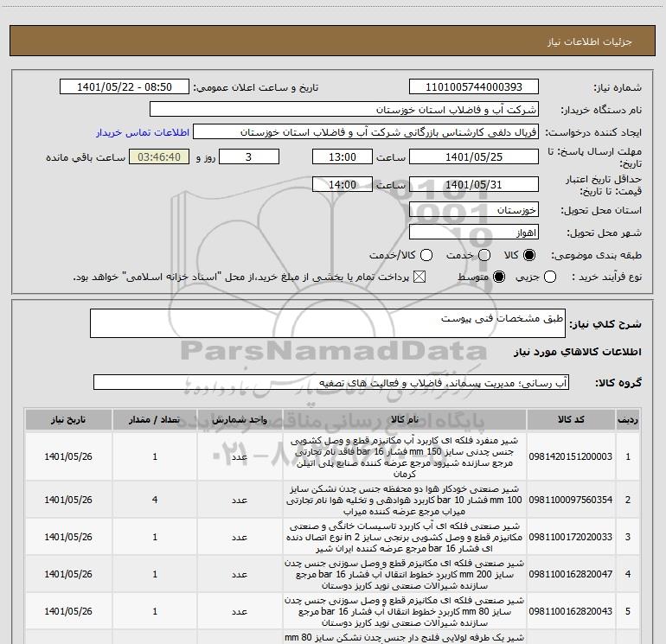Viewport: 666px width, 644px height.
Task: Click the کد کالا column header
Action: coord(571,420)
